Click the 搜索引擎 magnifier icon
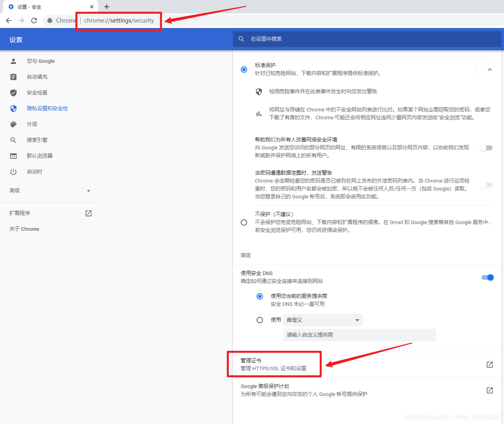 [13, 139]
